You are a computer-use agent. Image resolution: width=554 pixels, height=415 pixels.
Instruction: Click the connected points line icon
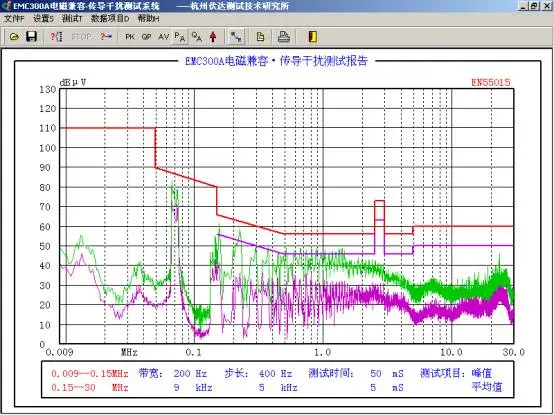[236, 36]
